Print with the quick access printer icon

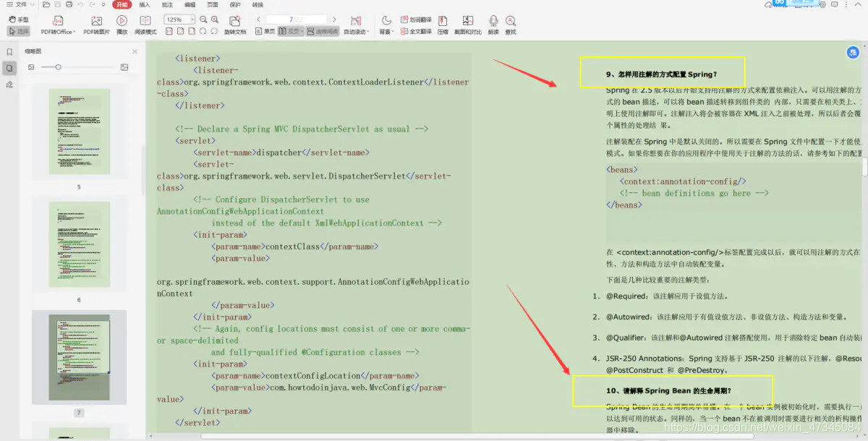point(69,4)
